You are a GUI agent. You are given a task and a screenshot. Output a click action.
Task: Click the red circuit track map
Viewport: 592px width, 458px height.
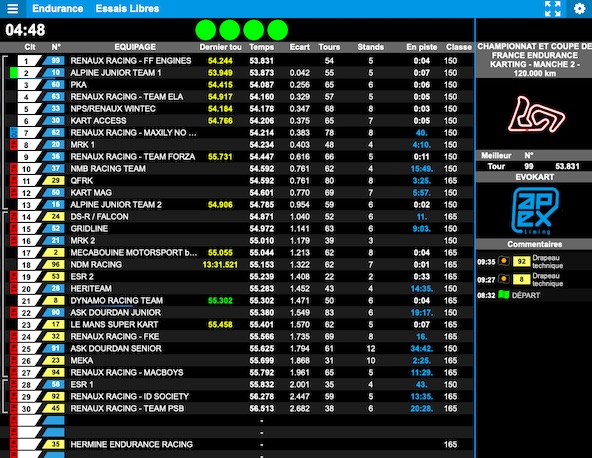535,115
